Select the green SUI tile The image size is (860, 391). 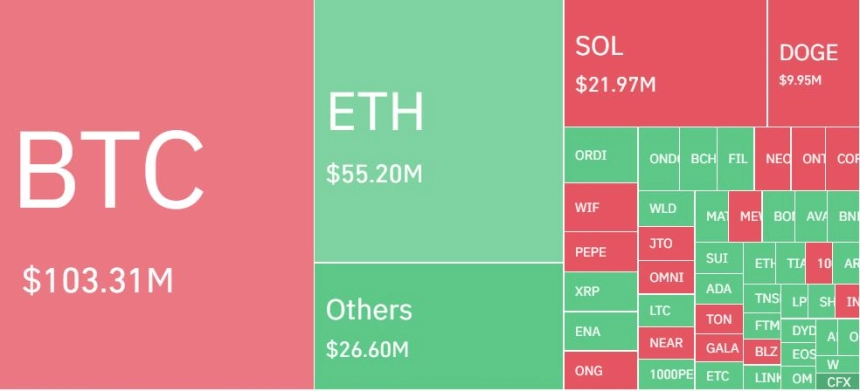point(719,258)
